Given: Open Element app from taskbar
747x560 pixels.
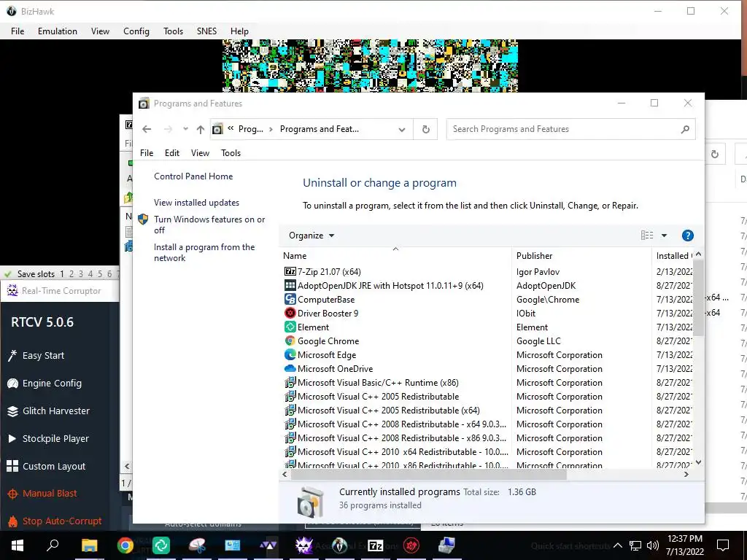Looking at the screenshot, I should [x=161, y=545].
